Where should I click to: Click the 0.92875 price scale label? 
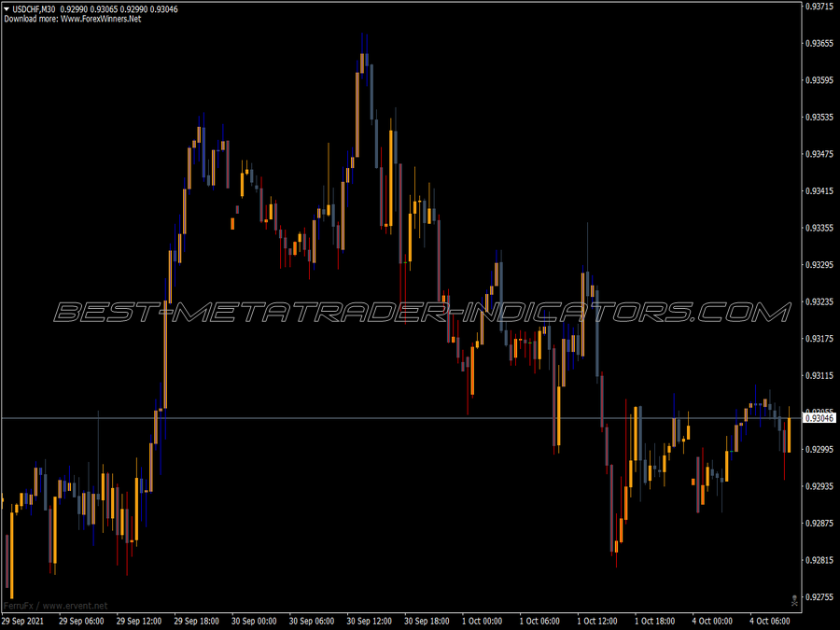[x=819, y=524]
